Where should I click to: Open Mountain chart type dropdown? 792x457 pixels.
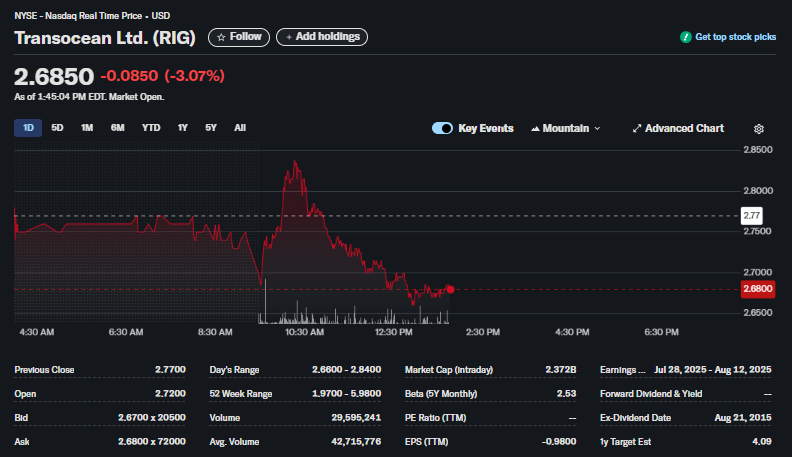pos(566,128)
